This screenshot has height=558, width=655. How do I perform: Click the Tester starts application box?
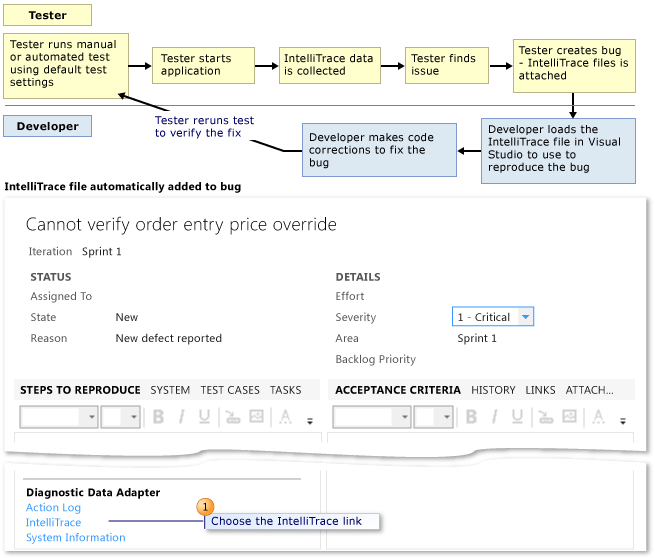(x=203, y=66)
